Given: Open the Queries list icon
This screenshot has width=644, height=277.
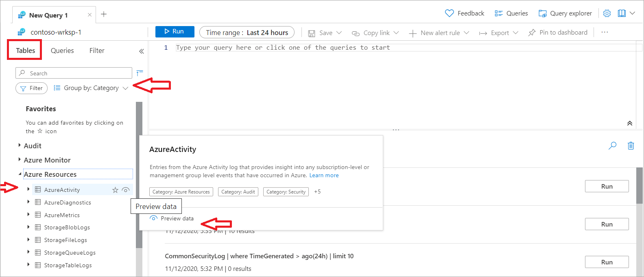Looking at the screenshot, I should [499, 13].
